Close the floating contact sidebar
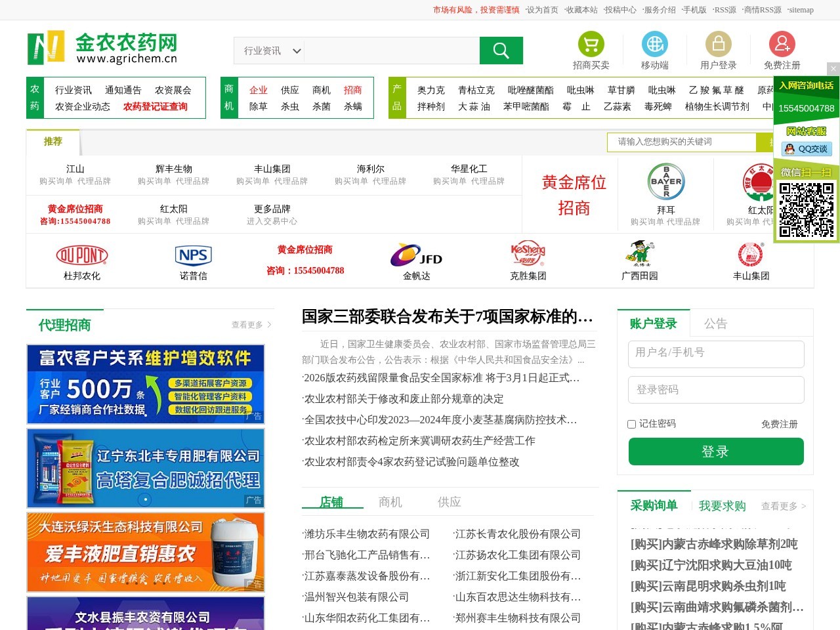The image size is (840, 630). pos(833,68)
